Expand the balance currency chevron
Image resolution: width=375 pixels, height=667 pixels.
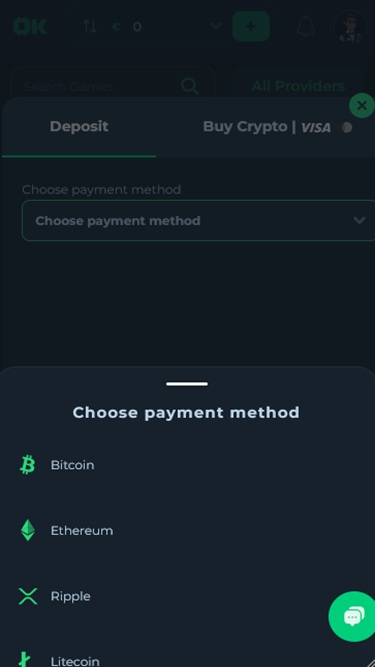[x=216, y=26]
